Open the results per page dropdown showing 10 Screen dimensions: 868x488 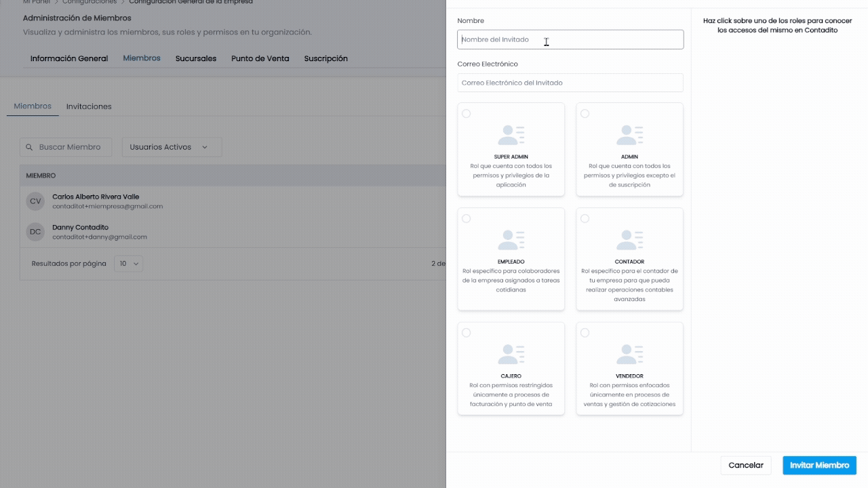128,264
